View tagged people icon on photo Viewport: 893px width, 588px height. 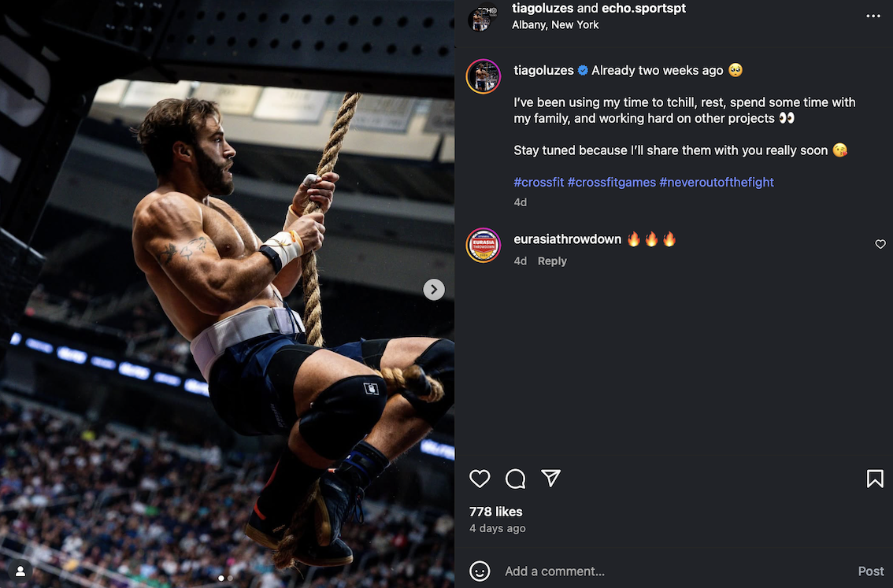point(20,571)
